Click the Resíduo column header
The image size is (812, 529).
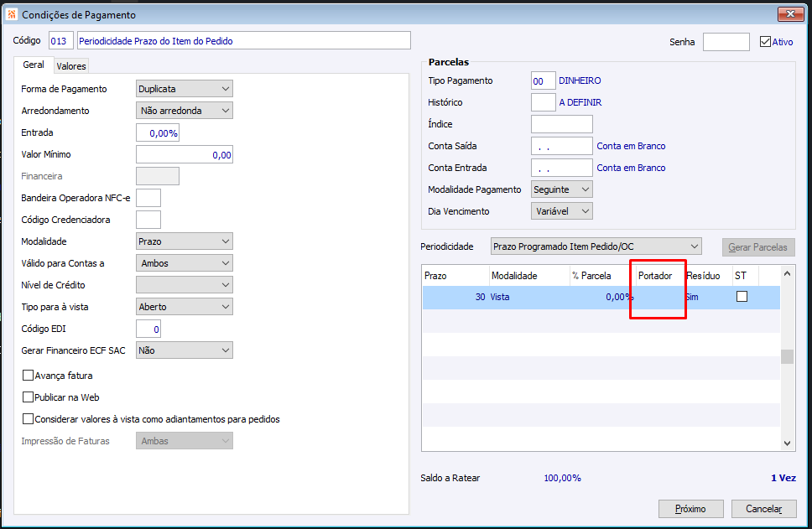click(x=708, y=276)
